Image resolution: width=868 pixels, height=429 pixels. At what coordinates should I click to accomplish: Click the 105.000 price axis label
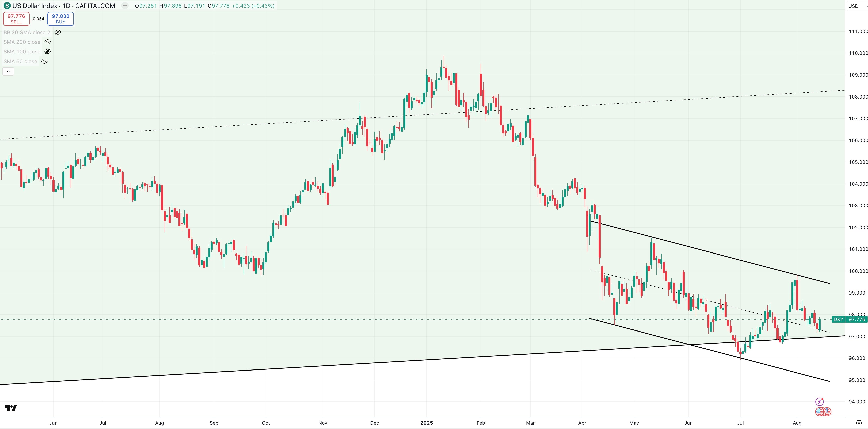tap(858, 162)
